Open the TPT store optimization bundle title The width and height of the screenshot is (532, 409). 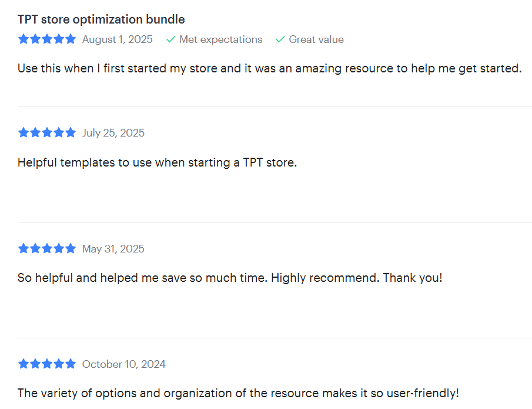coord(101,19)
